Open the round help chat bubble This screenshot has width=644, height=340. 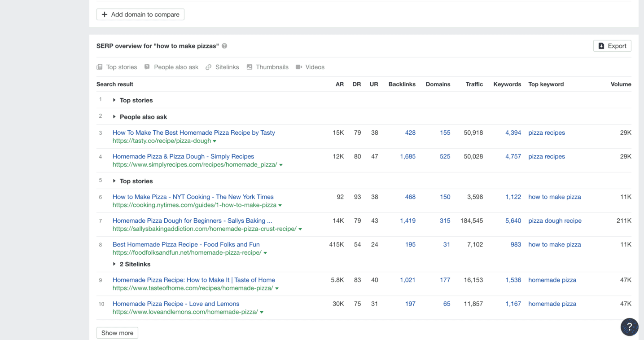pos(629,327)
